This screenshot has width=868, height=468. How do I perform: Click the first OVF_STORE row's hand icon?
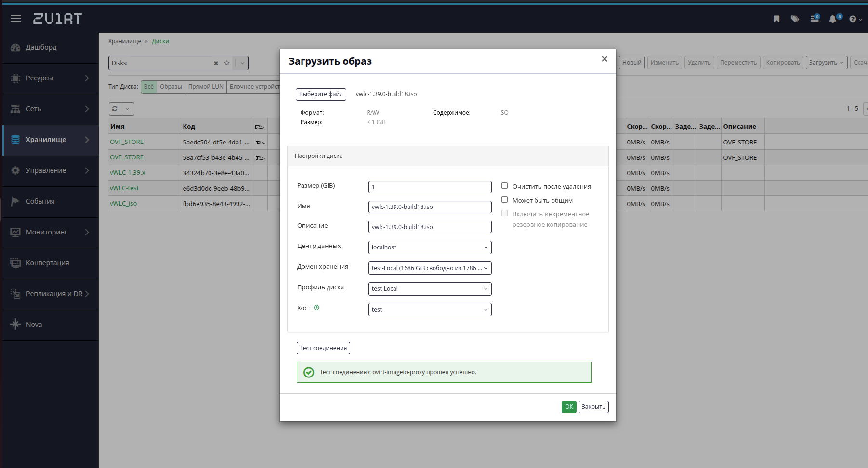[260, 143]
